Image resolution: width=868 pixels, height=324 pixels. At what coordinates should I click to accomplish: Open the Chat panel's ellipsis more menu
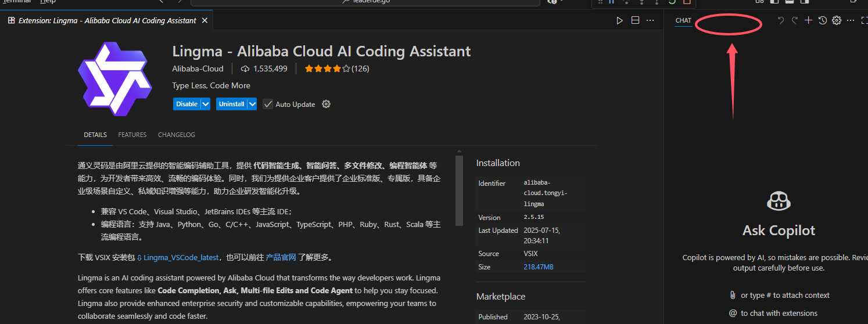coord(851,20)
